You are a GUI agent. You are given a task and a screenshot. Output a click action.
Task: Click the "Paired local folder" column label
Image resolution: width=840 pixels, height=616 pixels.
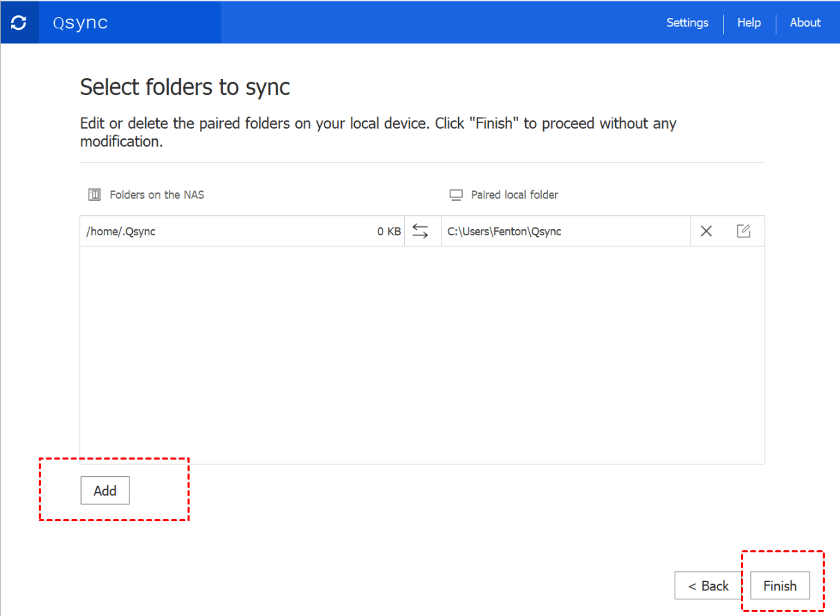514,195
